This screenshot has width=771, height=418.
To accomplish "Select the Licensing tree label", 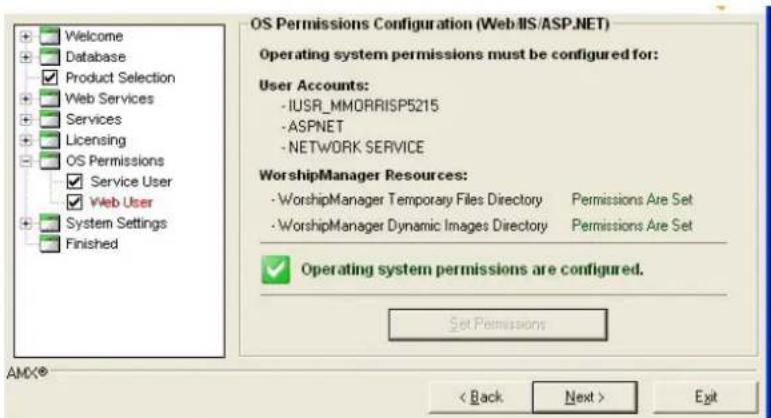I will [x=95, y=140].
